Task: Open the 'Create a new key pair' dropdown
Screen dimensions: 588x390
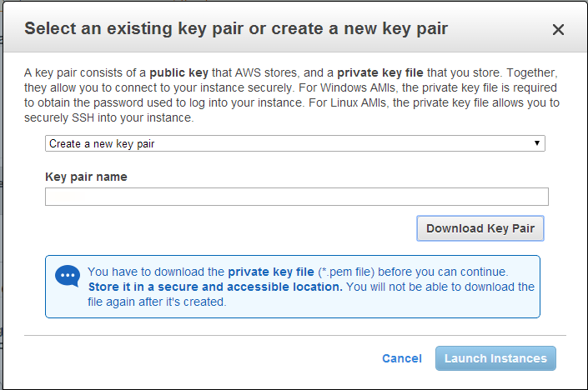Action: click(x=294, y=143)
